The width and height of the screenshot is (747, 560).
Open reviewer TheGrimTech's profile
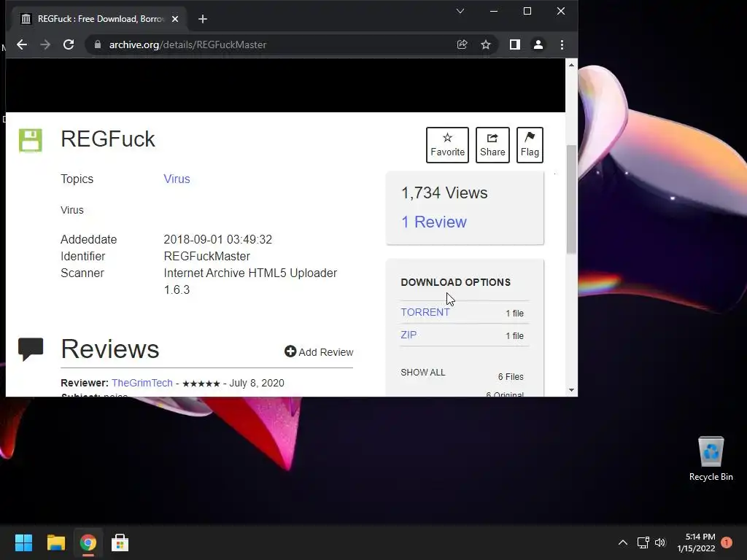click(x=142, y=383)
